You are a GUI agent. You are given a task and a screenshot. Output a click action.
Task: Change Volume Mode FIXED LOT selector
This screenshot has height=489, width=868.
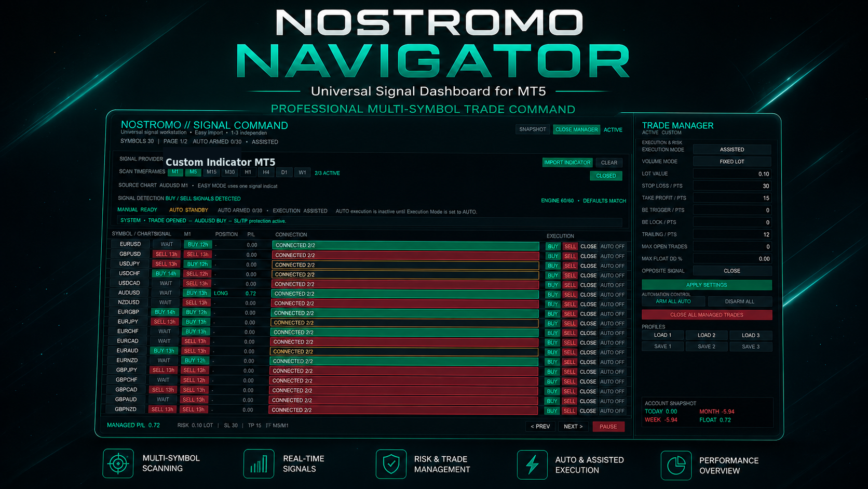tap(732, 162)
